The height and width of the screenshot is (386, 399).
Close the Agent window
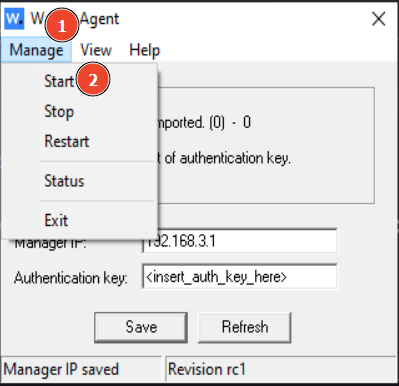[x=379, y=19]
